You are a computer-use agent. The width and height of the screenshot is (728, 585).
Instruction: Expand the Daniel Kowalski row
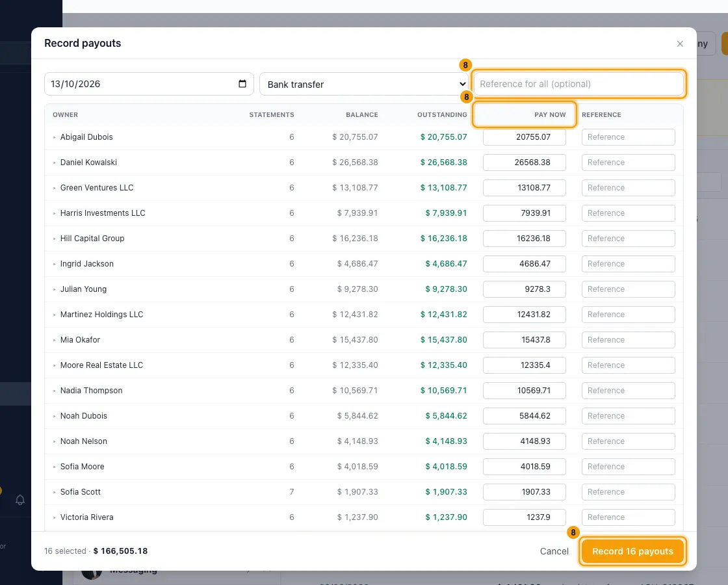pos(55,162)
